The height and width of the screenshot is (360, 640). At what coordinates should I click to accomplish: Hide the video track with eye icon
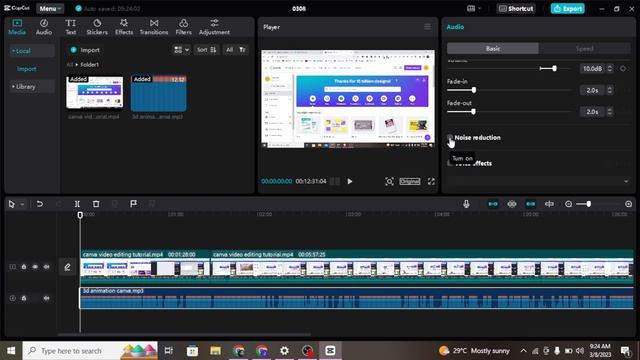coord(35,267)
